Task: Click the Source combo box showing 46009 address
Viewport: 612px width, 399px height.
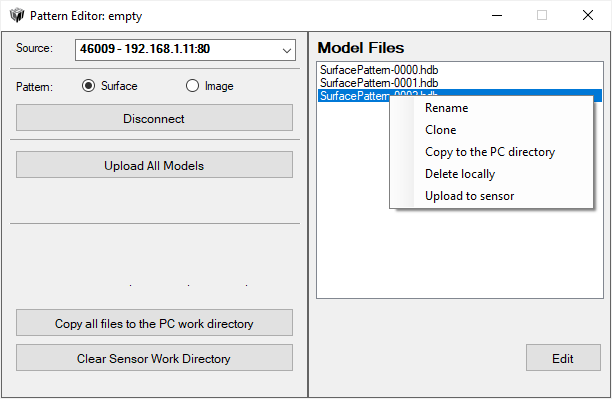Action: (185, 50)
